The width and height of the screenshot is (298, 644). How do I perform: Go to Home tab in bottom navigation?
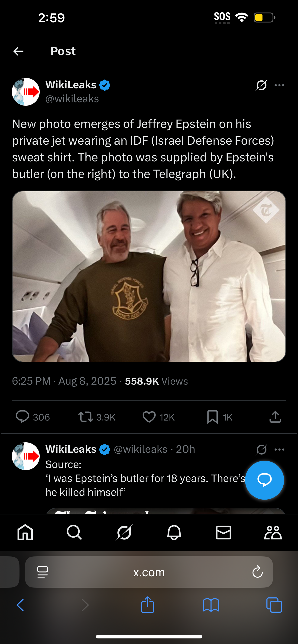click(x=25, y=532)
